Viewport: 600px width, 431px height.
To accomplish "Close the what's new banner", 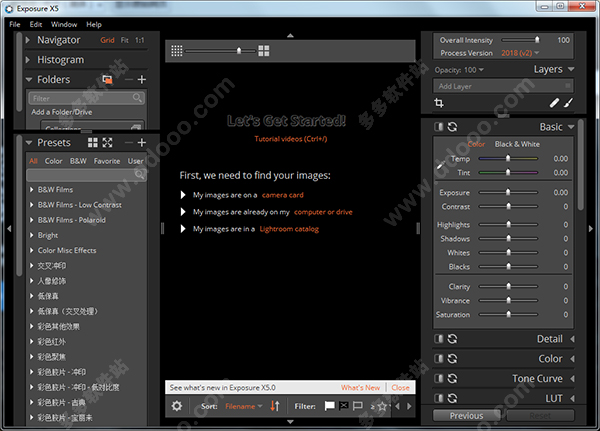I will [401, 387].
